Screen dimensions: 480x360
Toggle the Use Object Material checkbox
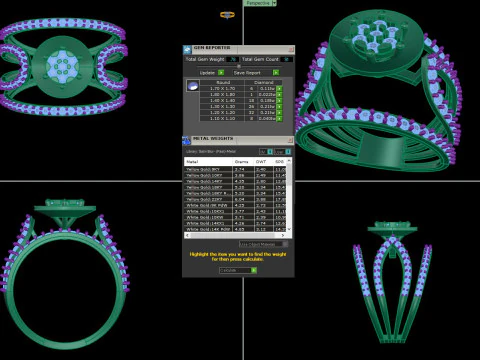click(285, 244)
